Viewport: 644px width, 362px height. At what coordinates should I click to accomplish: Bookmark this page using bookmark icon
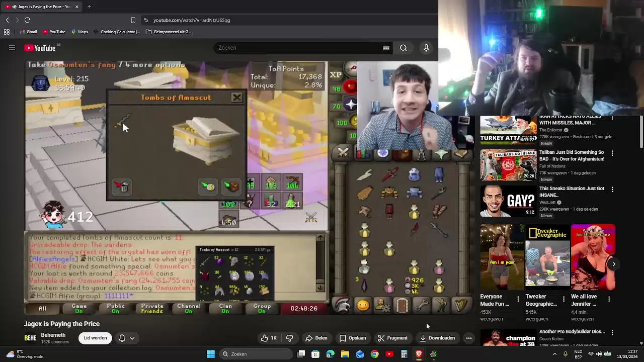(133, 20)
